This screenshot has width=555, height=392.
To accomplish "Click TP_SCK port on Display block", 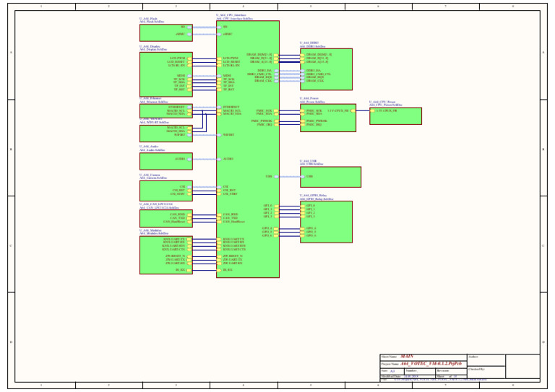I will tap(184, 79).
